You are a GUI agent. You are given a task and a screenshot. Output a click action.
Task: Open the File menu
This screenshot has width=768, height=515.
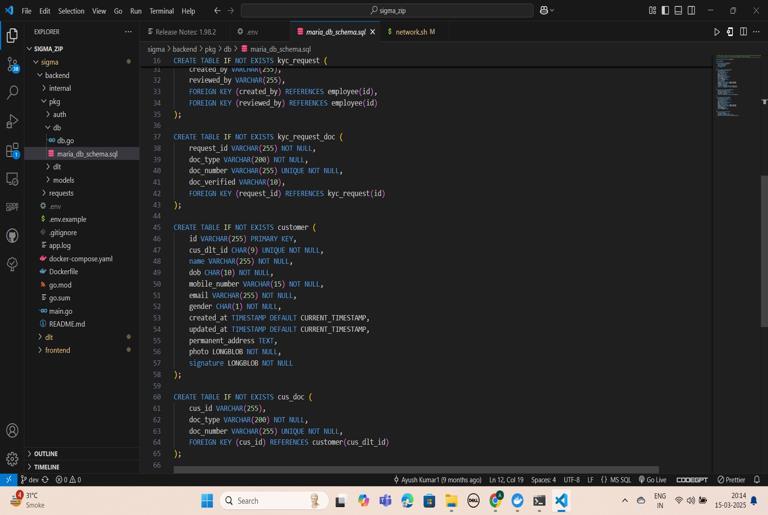point(26,11)
